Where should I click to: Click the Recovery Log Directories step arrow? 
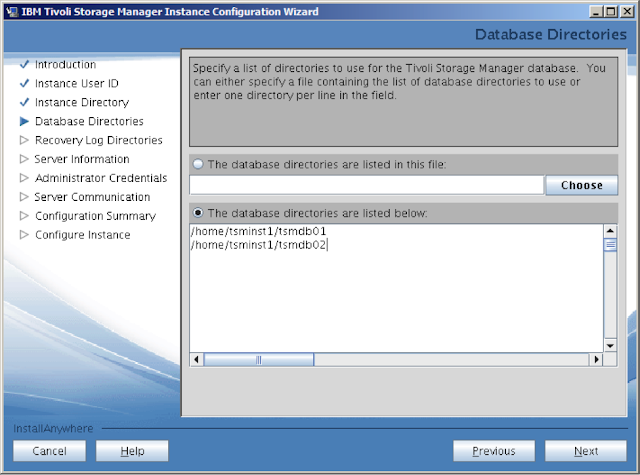24,140
